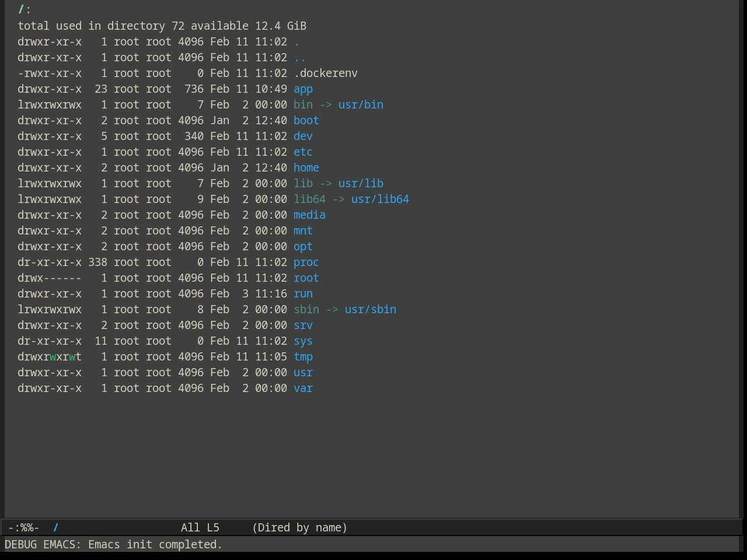
Task: Open the app directory entry
Action: pyautogui.click(x=303, y=89)
